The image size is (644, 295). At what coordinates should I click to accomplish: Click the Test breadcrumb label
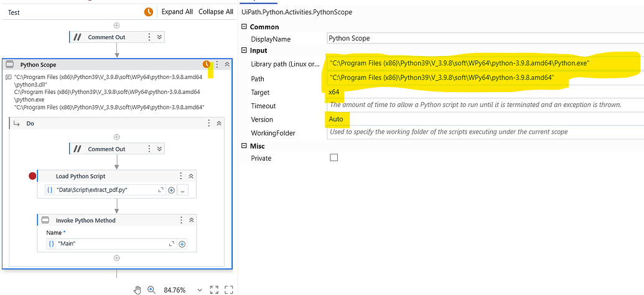coord(14,12)
